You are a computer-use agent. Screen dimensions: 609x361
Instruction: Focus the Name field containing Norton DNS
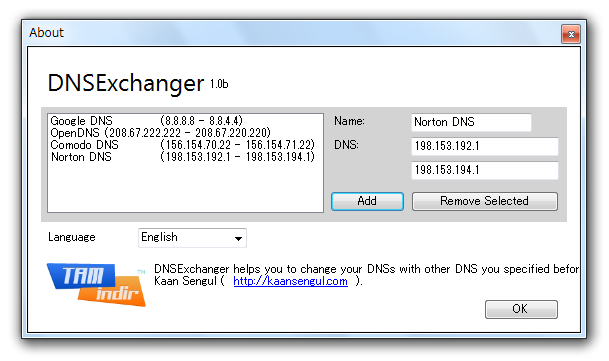click(471, 122)
